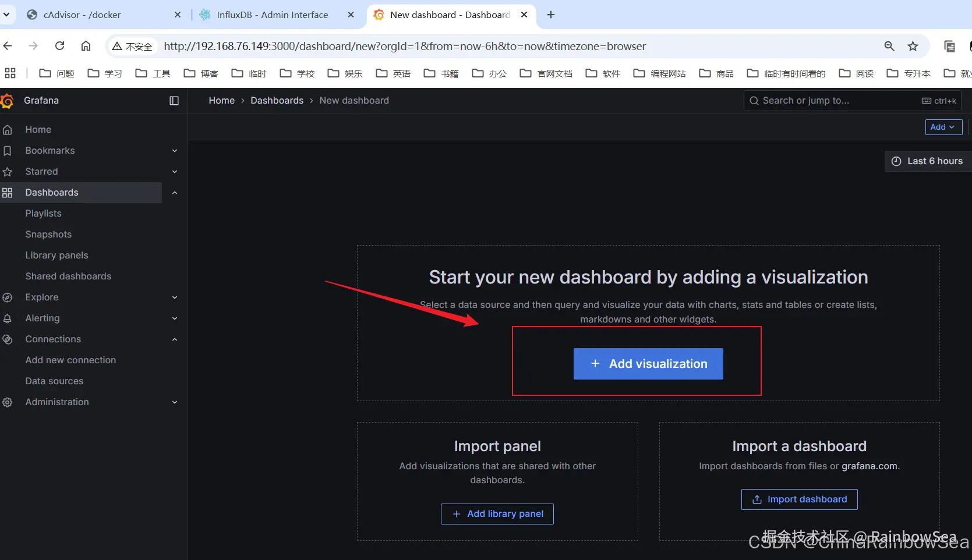
Task: Open a new browser tab
Action: [551, 15]
